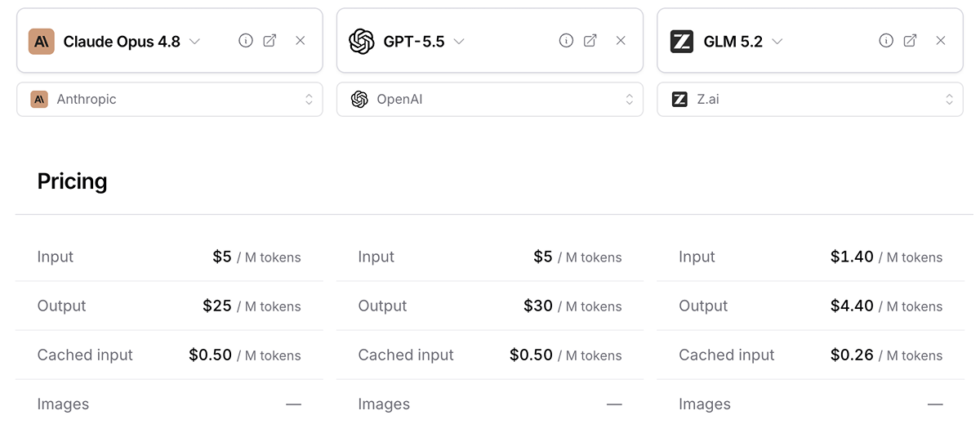Select GLM 5.2 output price of $4.40
This screenshot has height=442, width=980.
click(852, 306)
